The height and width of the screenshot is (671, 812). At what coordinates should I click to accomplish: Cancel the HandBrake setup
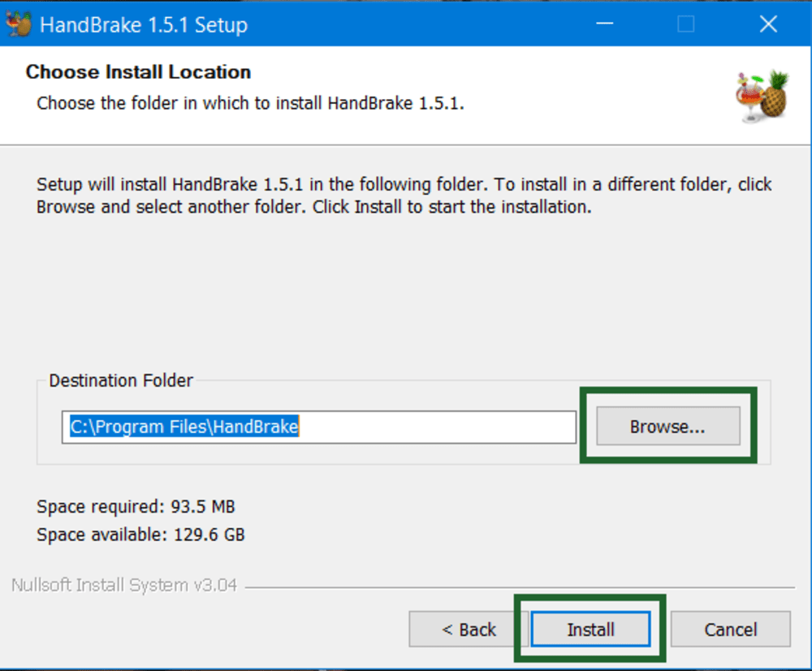730,630
